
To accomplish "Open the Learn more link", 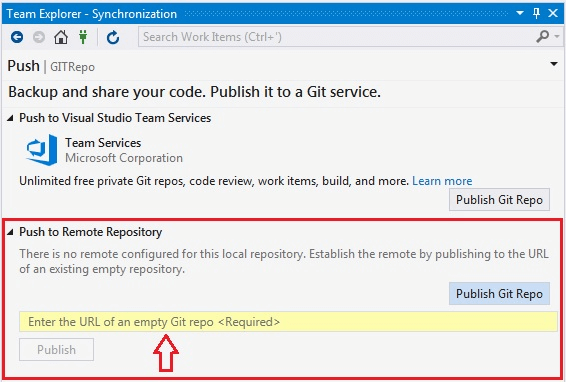I will pyautogui.click(x=442, y=181).
